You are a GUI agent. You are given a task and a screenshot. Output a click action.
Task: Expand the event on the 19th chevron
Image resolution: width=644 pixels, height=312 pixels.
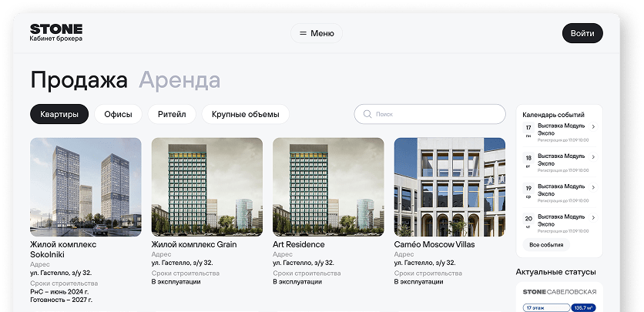click(593, 187)
